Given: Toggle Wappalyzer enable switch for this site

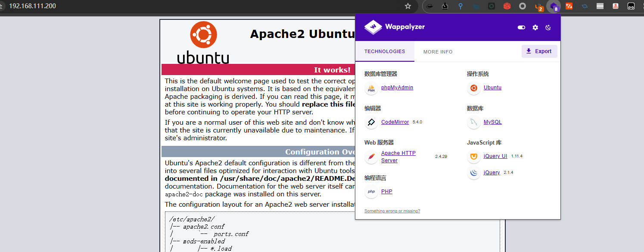Looking at the screenshot, I should coord(521,27).
